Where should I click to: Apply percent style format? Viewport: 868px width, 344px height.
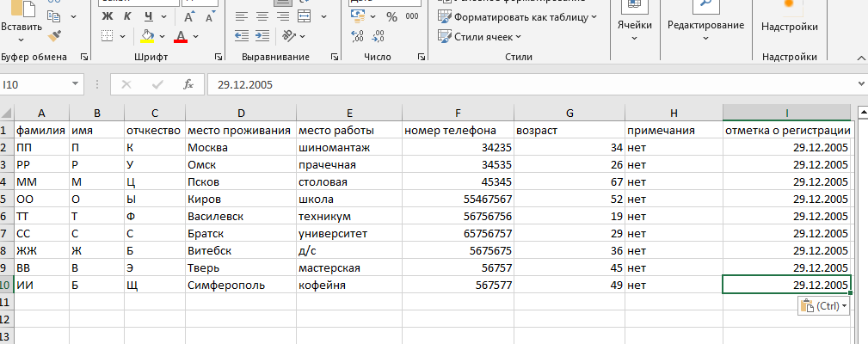392,17
